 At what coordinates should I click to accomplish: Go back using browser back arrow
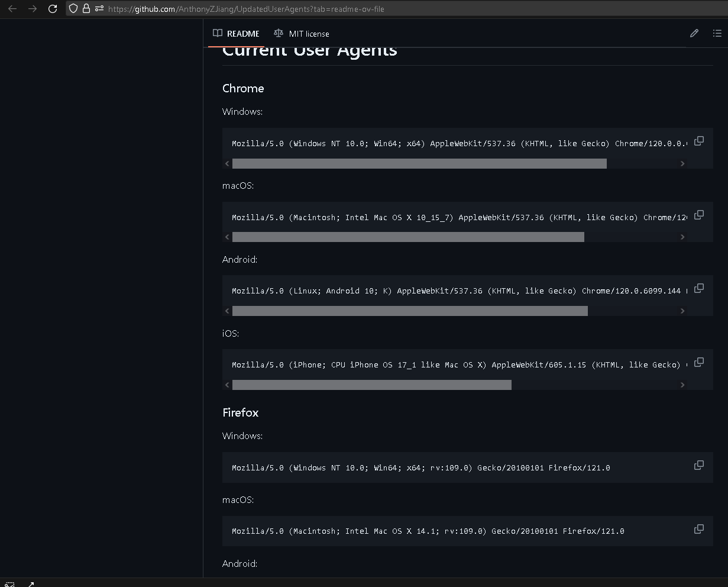click(x=12, y=9)
